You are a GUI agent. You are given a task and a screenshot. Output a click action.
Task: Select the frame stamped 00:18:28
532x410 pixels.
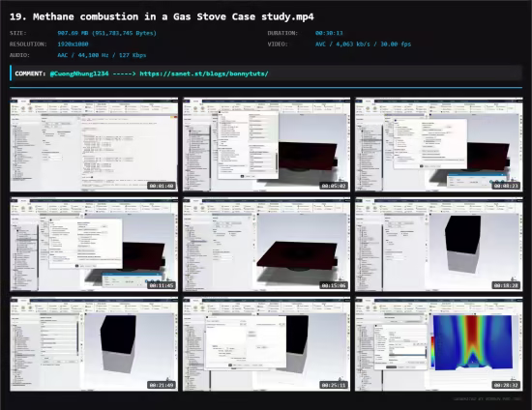click(439, 245)
